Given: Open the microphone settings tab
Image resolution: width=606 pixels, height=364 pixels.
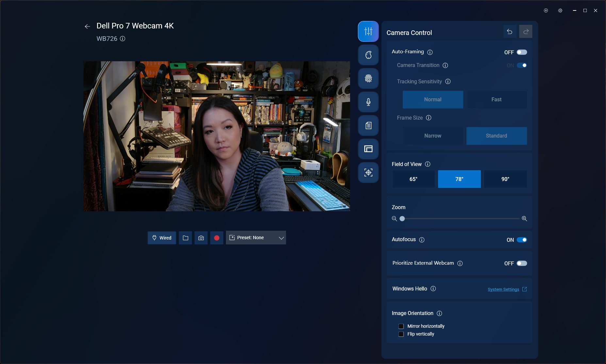Looking at the screenshot, I should (x=368, y=102).
